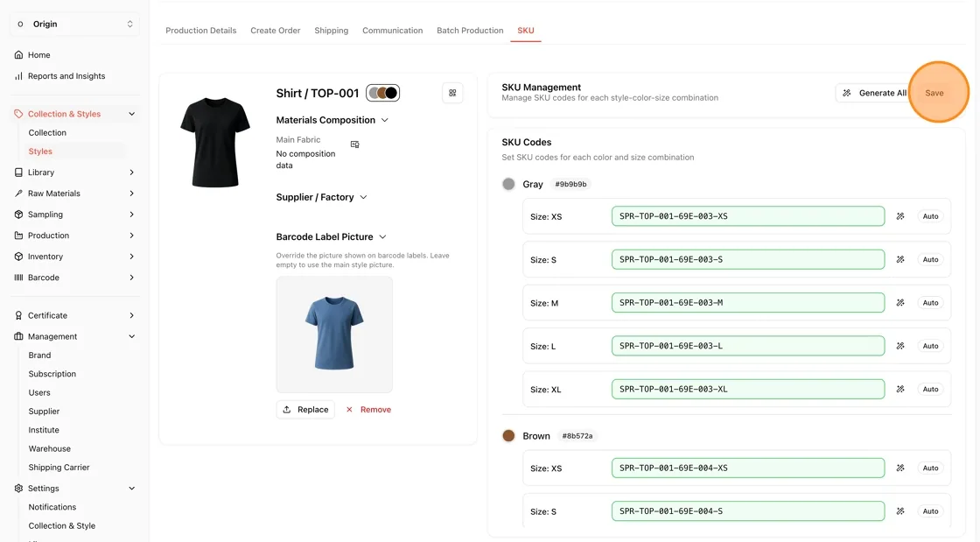Click magic wand icon for Gray size XL
Viewport: 980px width, 542px height.
tap(900, 389)
